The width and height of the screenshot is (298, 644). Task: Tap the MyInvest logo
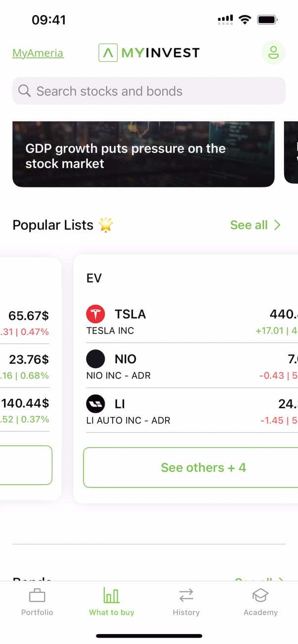[x=149, y=52]
